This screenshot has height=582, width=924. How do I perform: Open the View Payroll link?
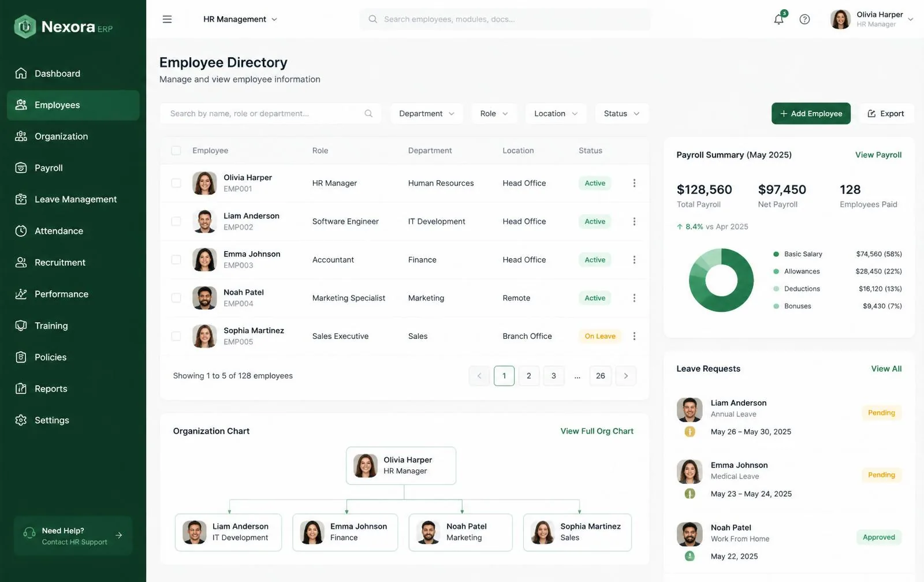pos(878,155)
